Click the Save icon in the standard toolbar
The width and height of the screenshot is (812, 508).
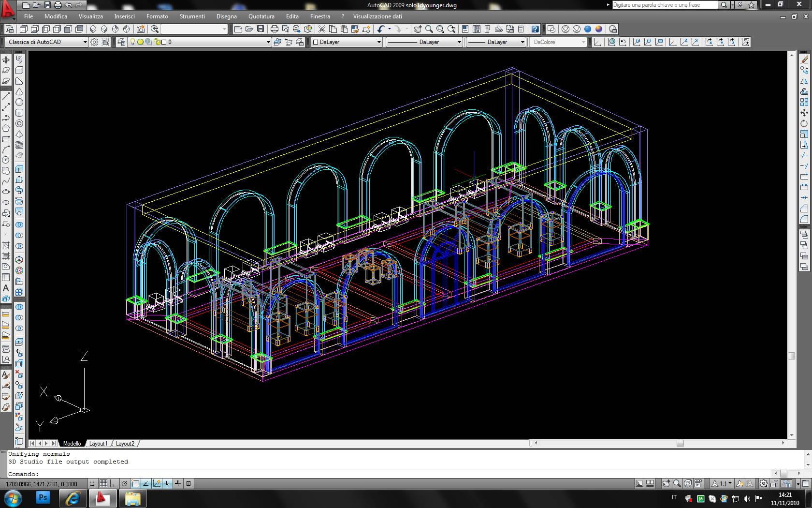coord(261,29)
